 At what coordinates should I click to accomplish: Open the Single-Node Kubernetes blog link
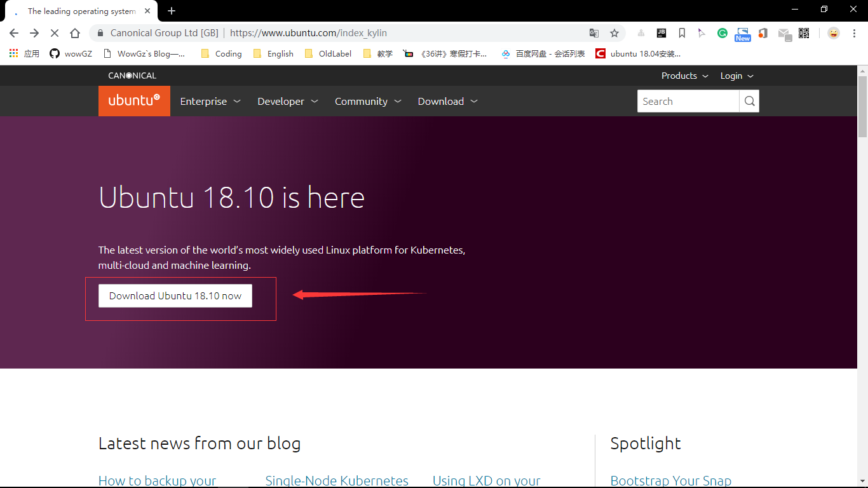coord(337,481)
